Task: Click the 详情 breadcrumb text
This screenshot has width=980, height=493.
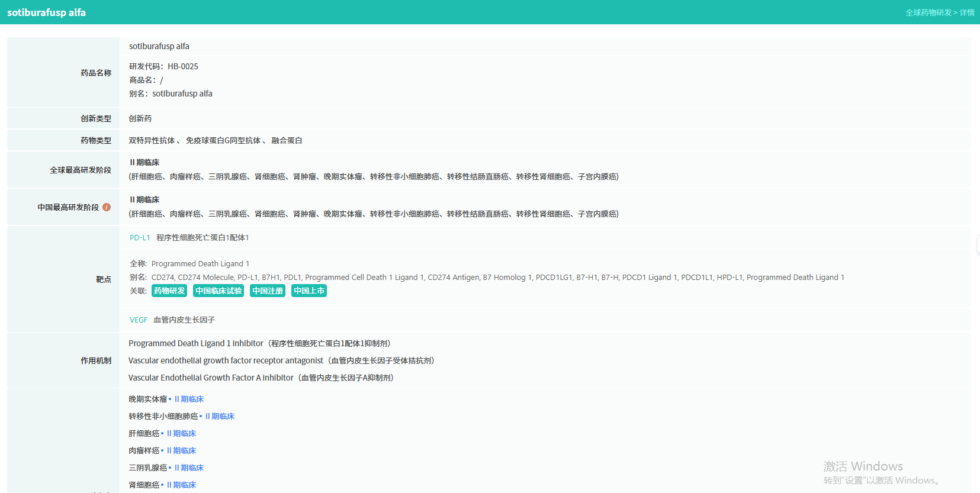Action: [x=967, y=12]
